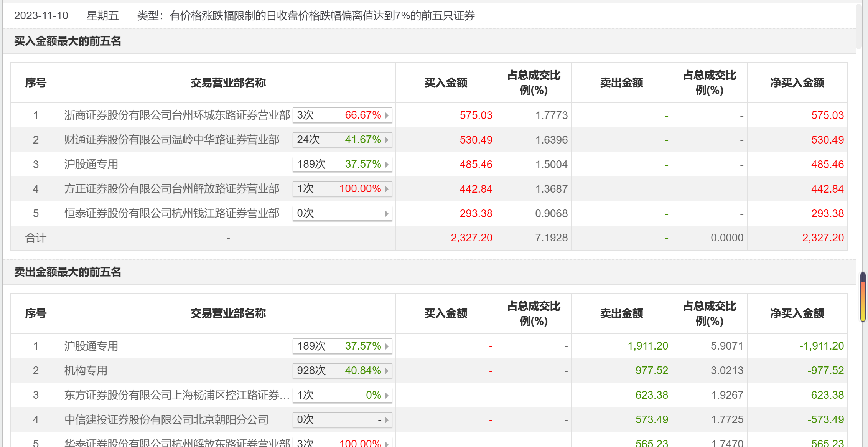Click arrow icon in 中信建投 0次 box
This screenshot has height=447, width=868.
(x=387, y=420)
